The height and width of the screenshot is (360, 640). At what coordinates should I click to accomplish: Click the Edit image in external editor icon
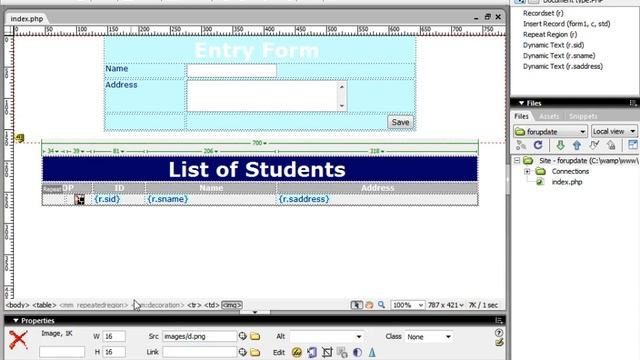point(297,352)
